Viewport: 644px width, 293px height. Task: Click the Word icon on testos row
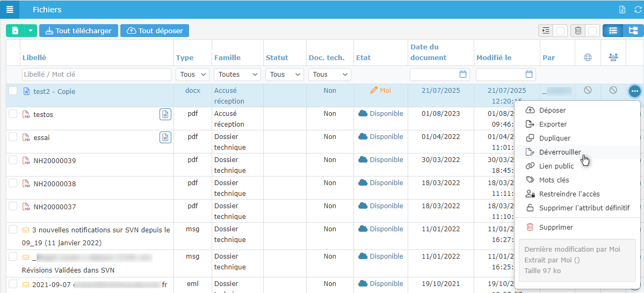pos(165,114)
